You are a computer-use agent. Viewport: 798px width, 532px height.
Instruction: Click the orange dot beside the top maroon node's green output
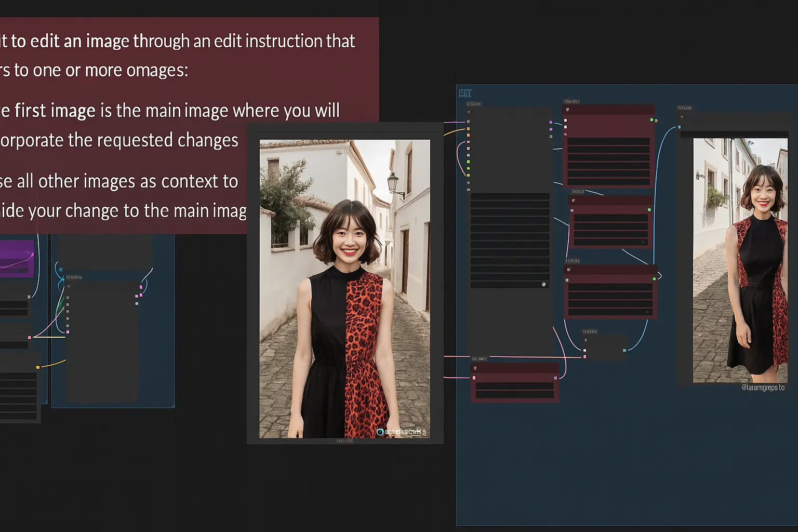click(x=656, y=121)
